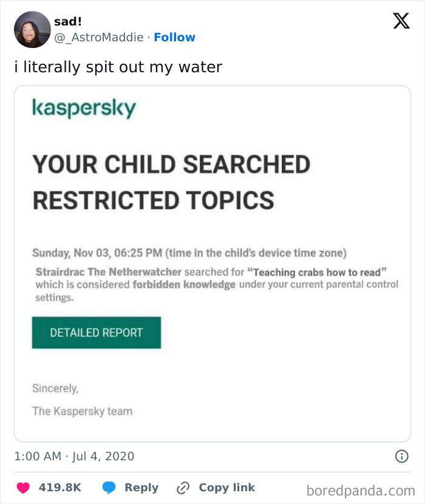Click the boredpanda.com watermark
The image size is (425, 504).
pos(361,489)
